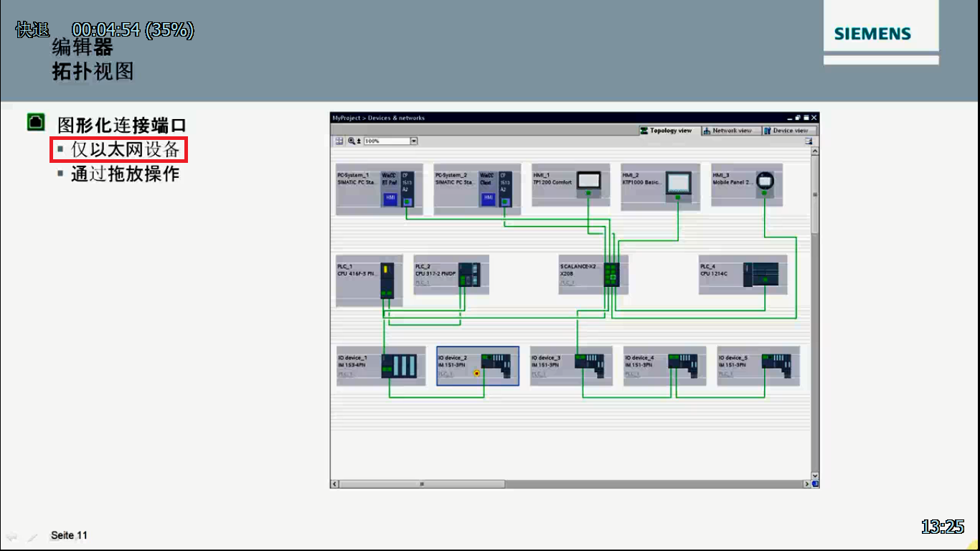This screenshot has height=551, width=980.
Task: Click the PLC_1 link under IO device_3
Action: click(x=537, y=374)
